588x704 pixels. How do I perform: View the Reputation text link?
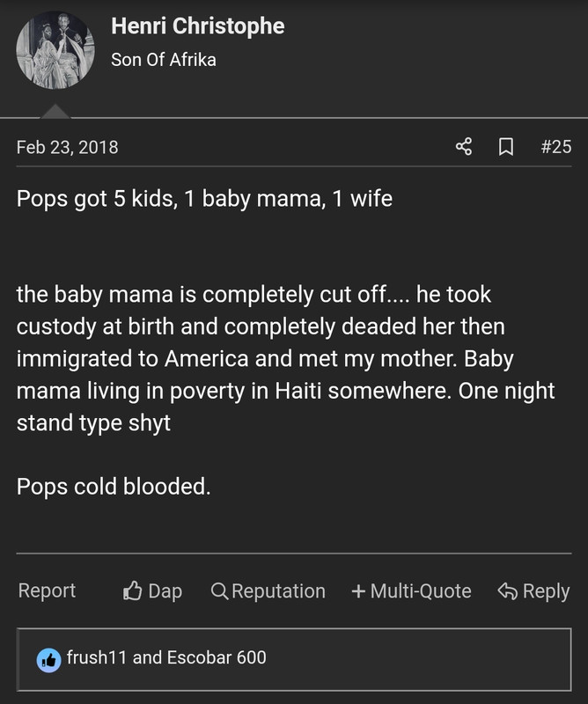point(278,591)
